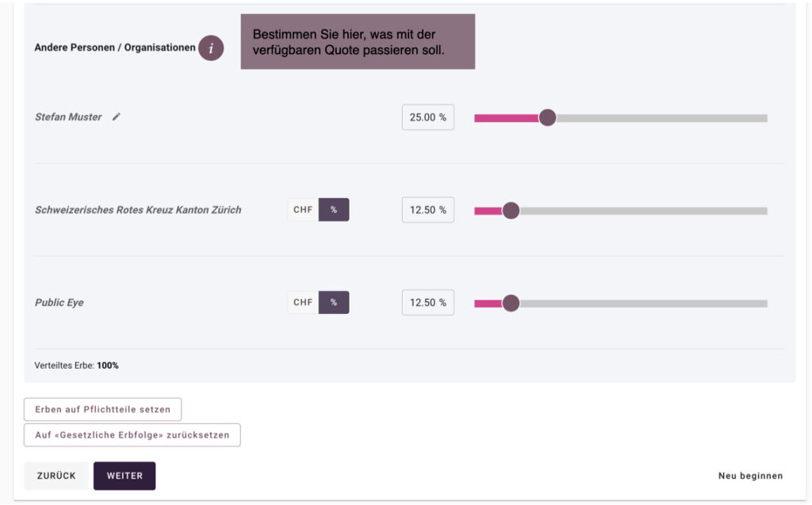This screenshot has height=505, width=812.
Task: Click the info icon beside Andere Personen / Organisationen
Action: tap(211, 48)
